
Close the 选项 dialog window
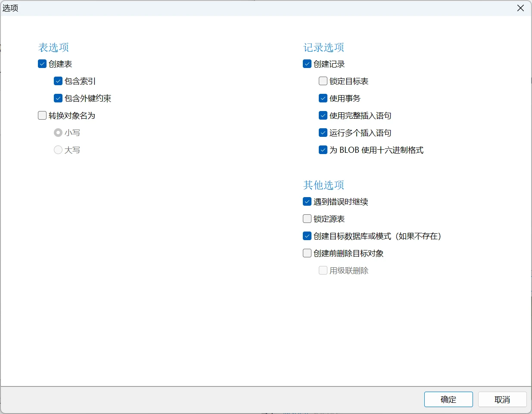[x=520, y=8]
